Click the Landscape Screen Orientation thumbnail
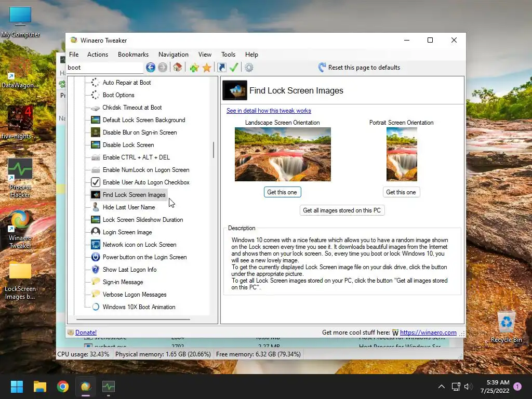Image resolution: width=532 pixels, height=399 pixels. pyautogui.click(x=283, y=154)
